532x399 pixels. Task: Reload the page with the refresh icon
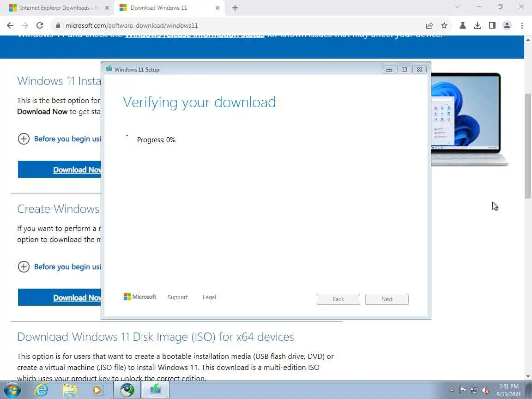(40, 25)
